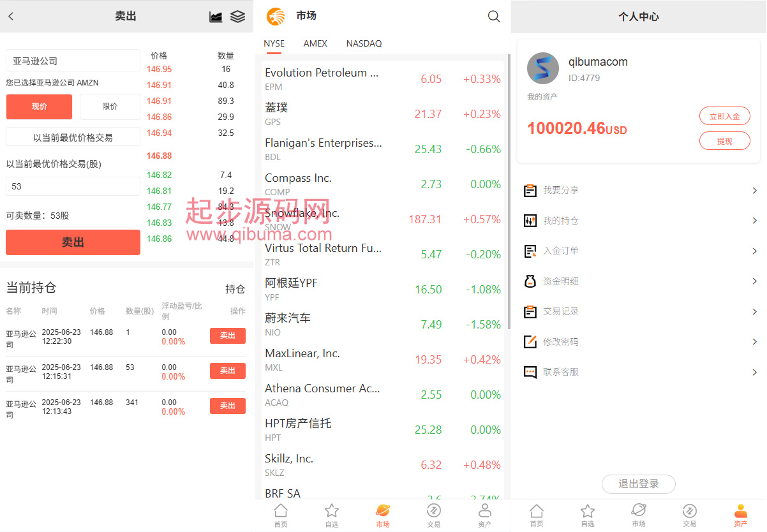Click the 入金订单 deposit order icon
Viewport: 767px width, 532px height.
(530, 251)
